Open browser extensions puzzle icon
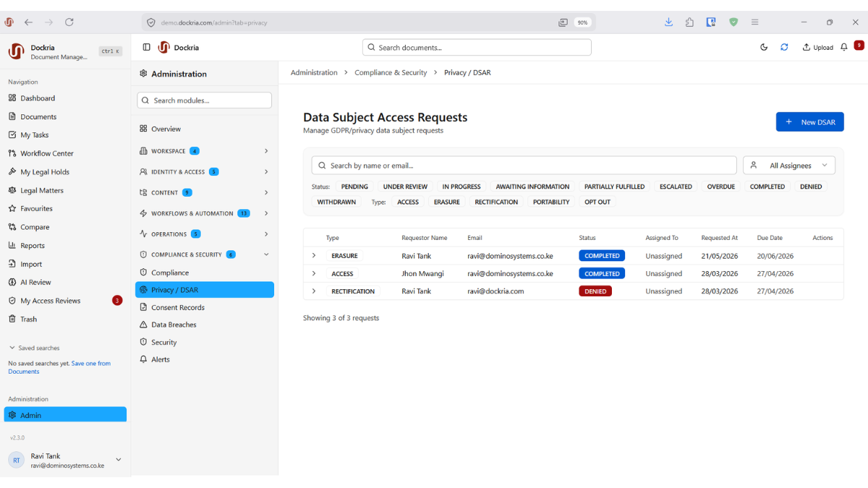The width and height of the screenshot is (868, 488). (x=689, y=22)
